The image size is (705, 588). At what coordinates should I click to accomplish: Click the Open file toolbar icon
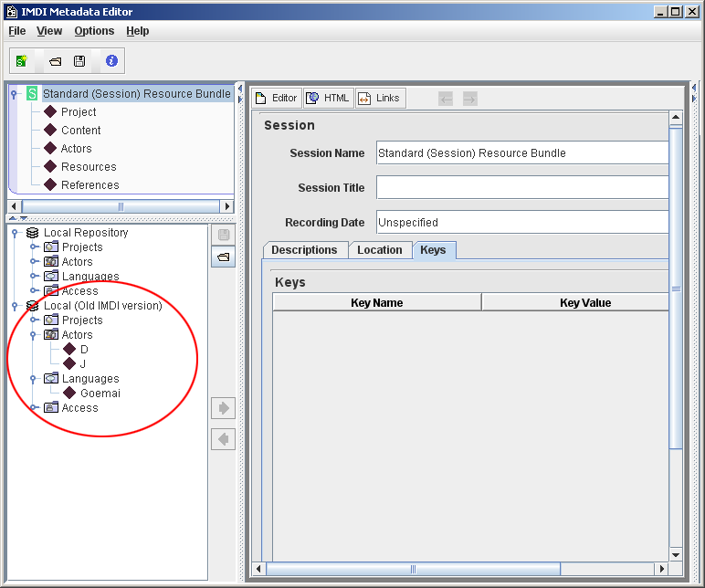pyautogui.click(x=56, y=61)
